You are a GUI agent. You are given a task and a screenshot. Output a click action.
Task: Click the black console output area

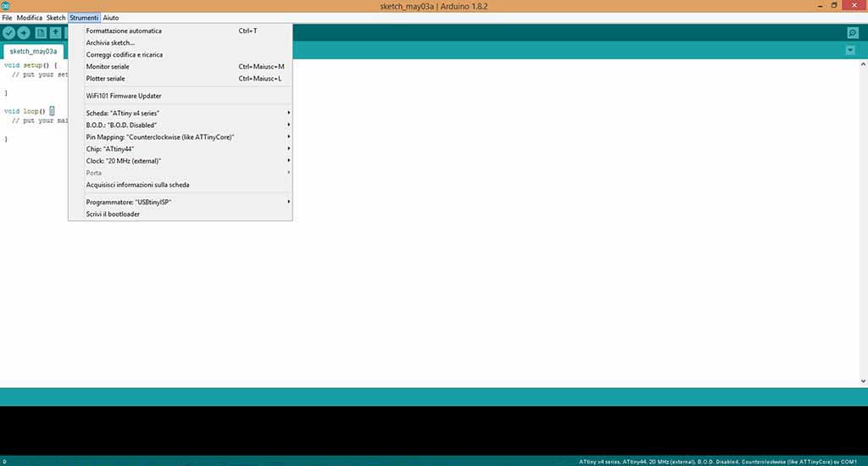tap(434, 430)
